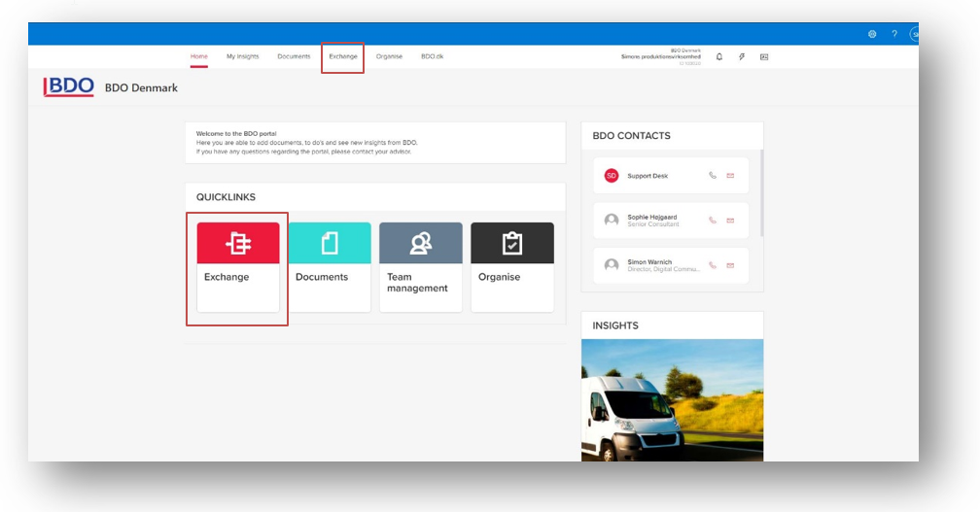
Task: Click the BDO Denmark title text
Action: click(141, 88)
